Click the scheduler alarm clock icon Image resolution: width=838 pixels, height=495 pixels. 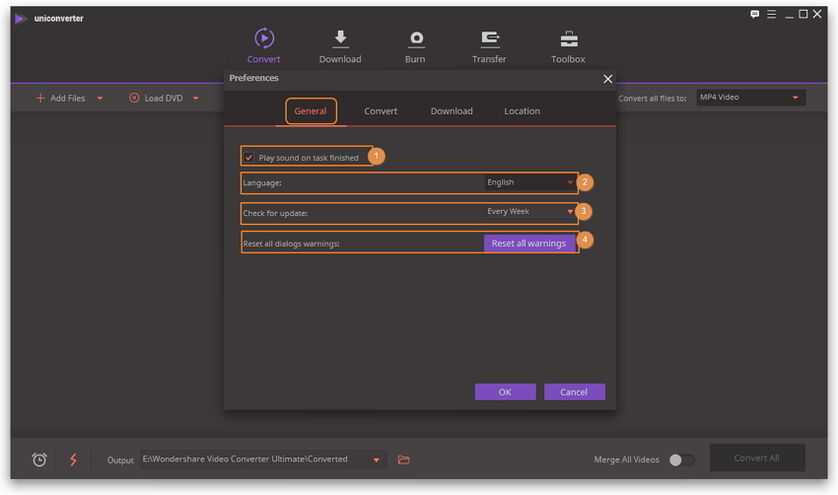tap(39, 459)
